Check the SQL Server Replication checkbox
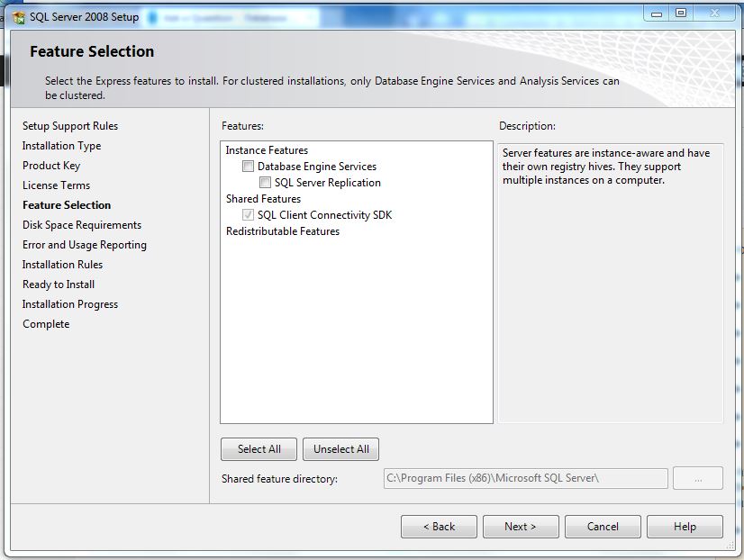Image resolution: width=744 pixels, height=560 pixels. (x=265, y=182)
